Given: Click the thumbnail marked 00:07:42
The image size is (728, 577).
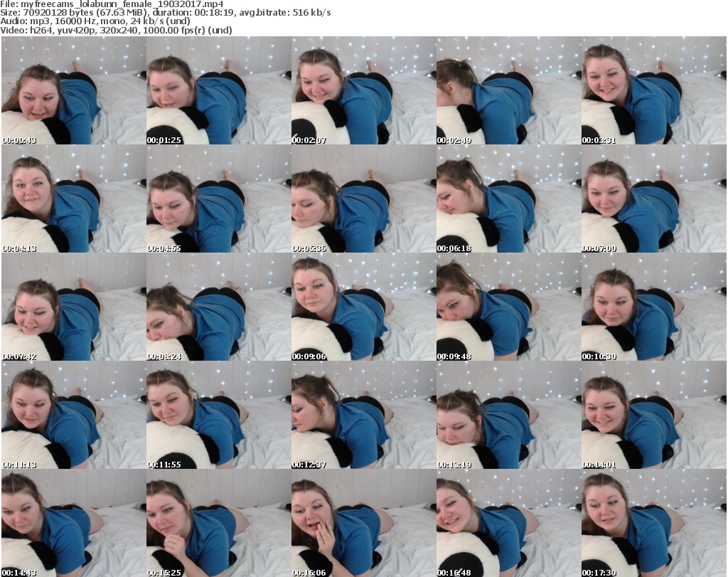Looking at the screenshot, I should tap(74, 307).
